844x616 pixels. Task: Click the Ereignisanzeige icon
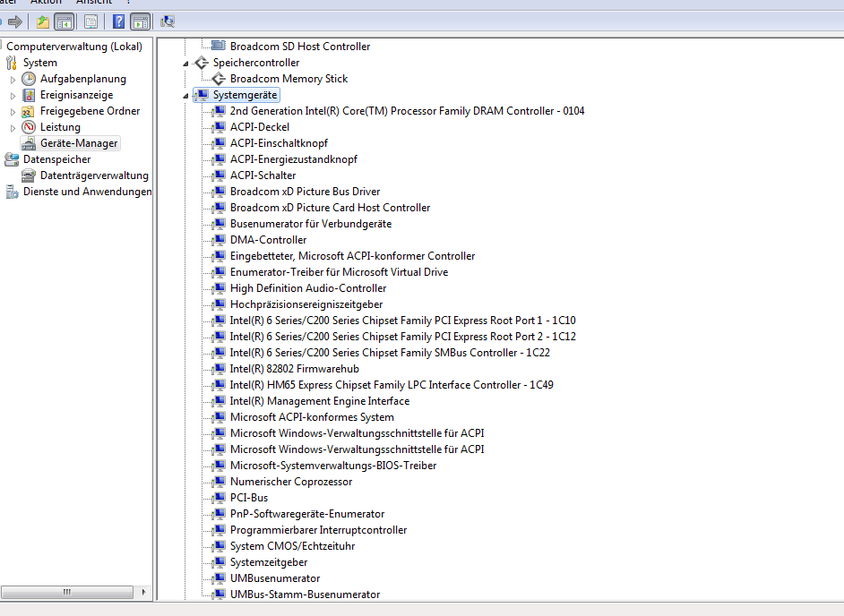click(x=29, y=95)
